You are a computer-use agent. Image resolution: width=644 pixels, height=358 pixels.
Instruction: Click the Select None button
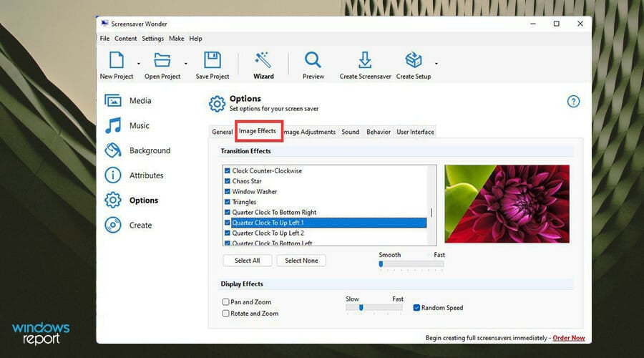click(x=301, y=260)
